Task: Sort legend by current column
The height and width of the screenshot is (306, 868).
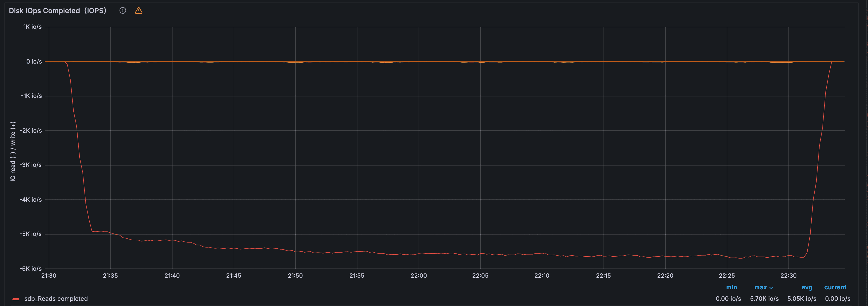Action: point(835,287)
